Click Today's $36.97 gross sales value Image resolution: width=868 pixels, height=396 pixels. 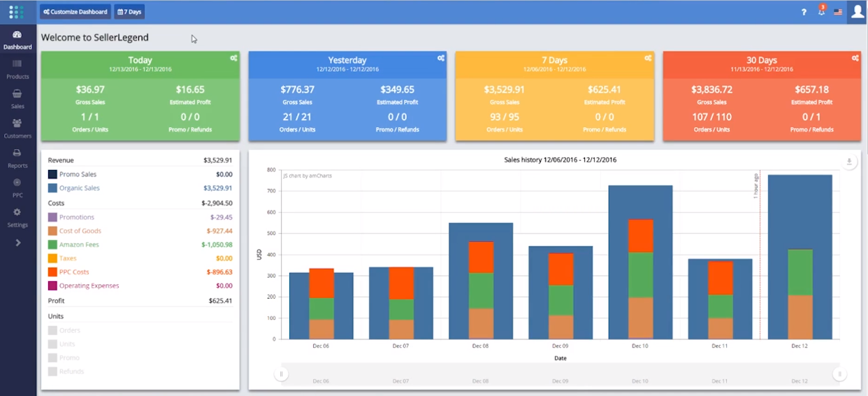[90, 90]
